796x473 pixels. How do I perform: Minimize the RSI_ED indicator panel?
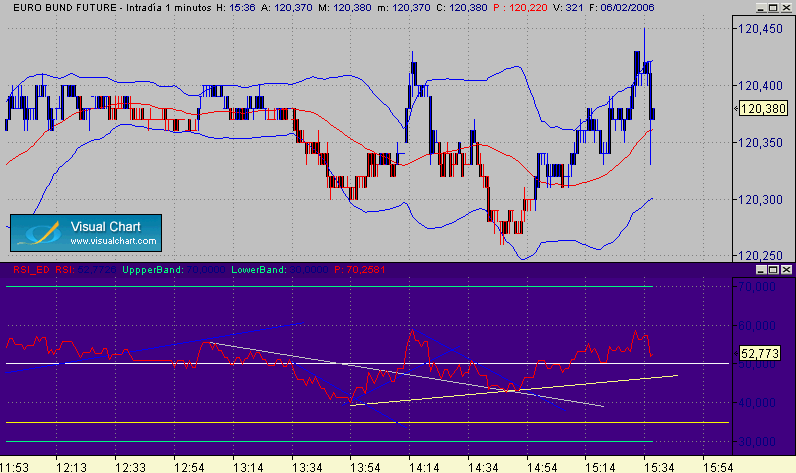click(x=760, y=269)
